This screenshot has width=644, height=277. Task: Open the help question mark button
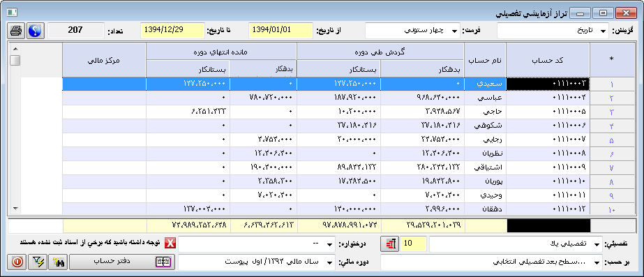tap(36, 31)
